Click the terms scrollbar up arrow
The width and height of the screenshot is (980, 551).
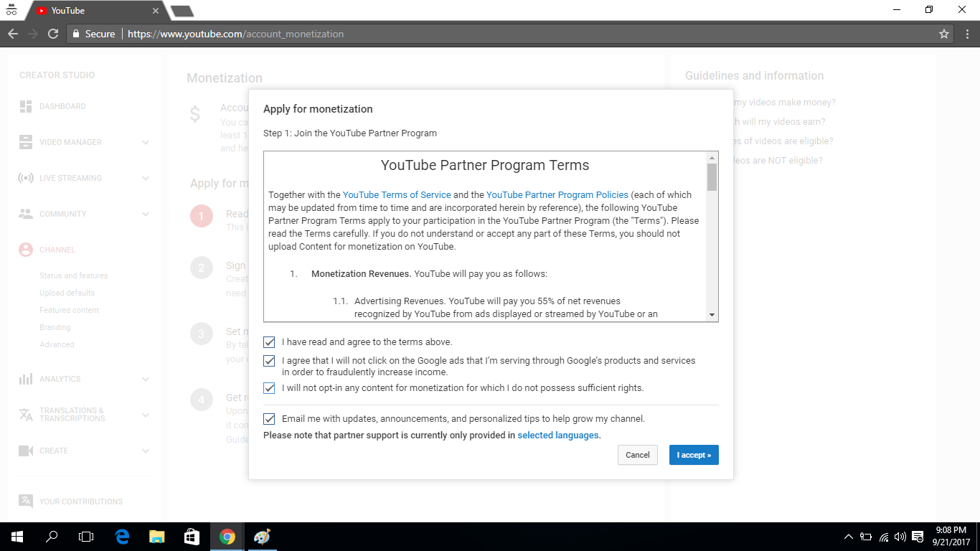[712, 157]
